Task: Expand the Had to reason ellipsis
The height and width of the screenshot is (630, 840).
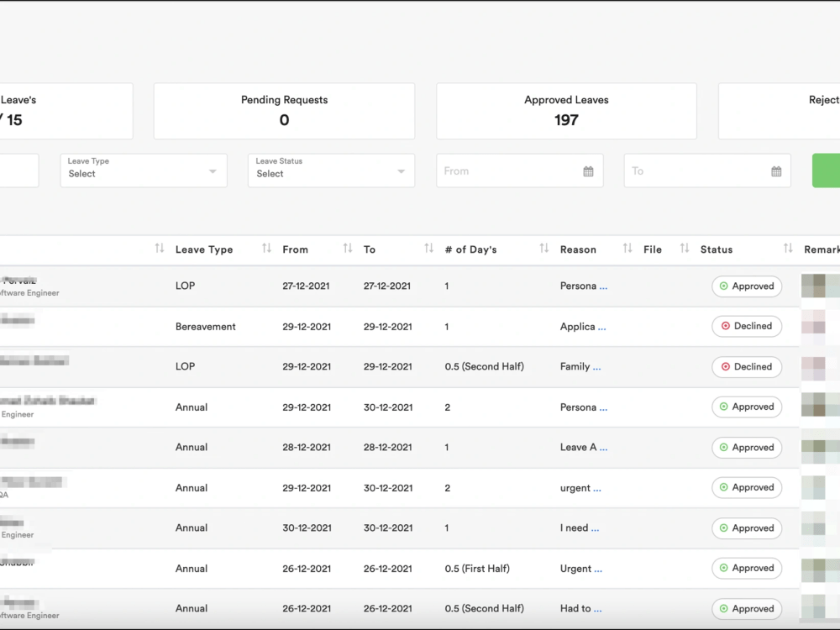Action: 597,611
